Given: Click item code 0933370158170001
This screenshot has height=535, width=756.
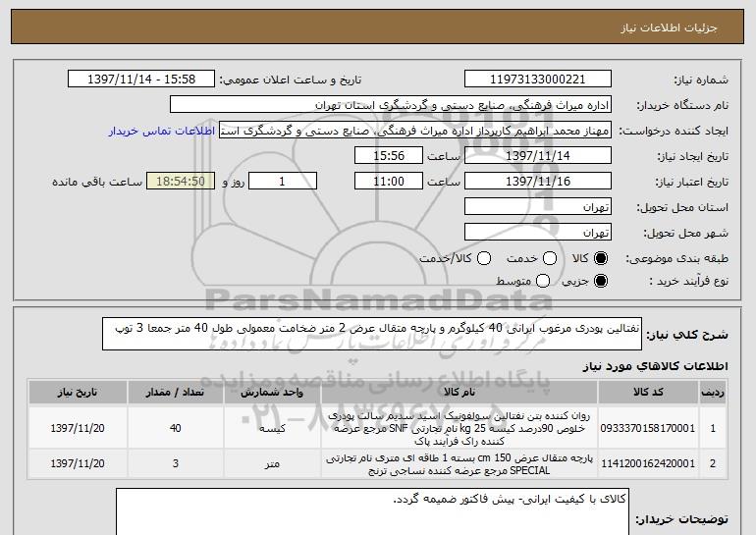Looking at the screenshot, I should (x=648, y=428).
